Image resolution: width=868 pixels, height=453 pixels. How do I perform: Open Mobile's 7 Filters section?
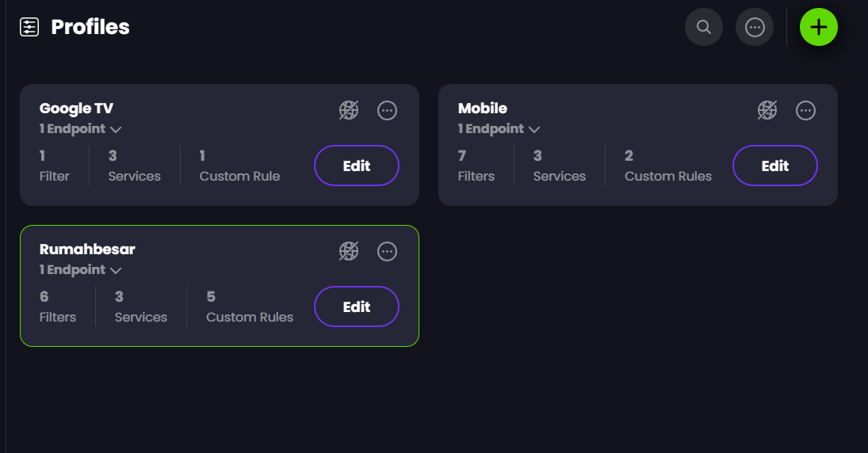point(476,166)
